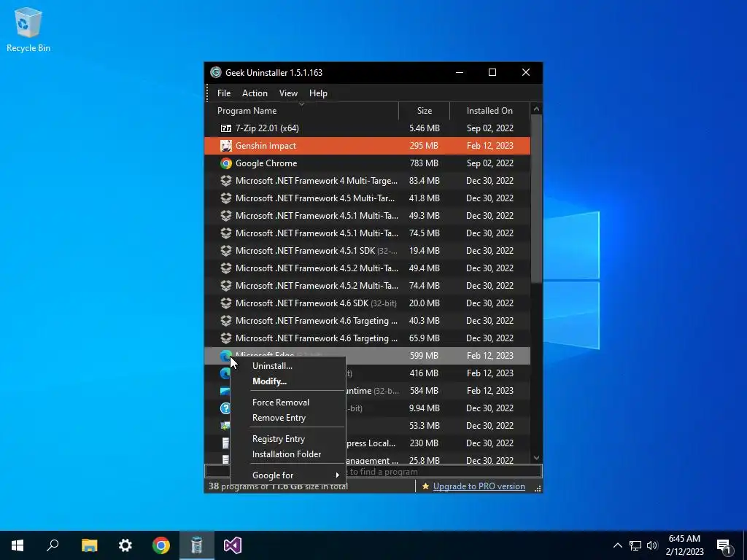Image resolution: width=747 pixels, height=560 pixels.
Task: Click the icon of .NET Framework 4 Multi-Targeting row
Action: 226,181
